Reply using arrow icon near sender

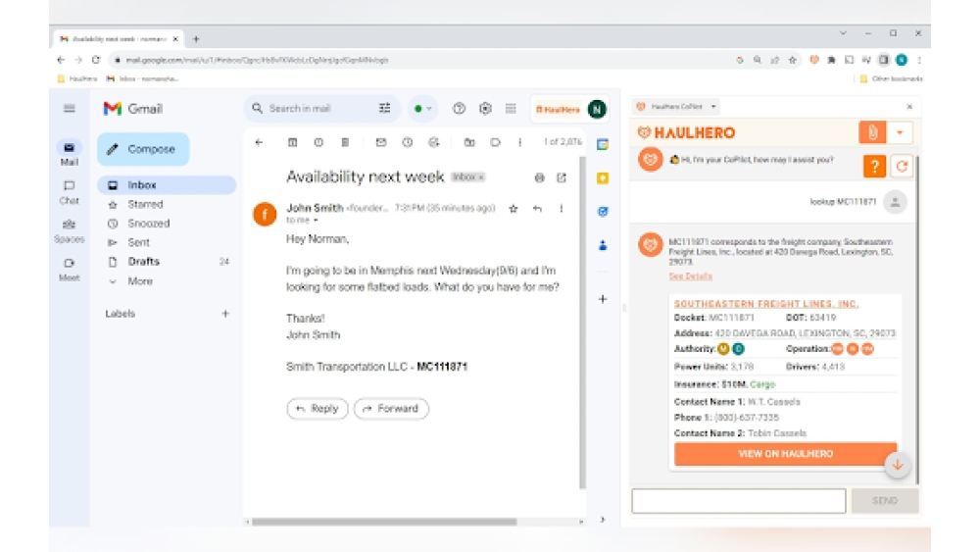(x=537, y=209)
